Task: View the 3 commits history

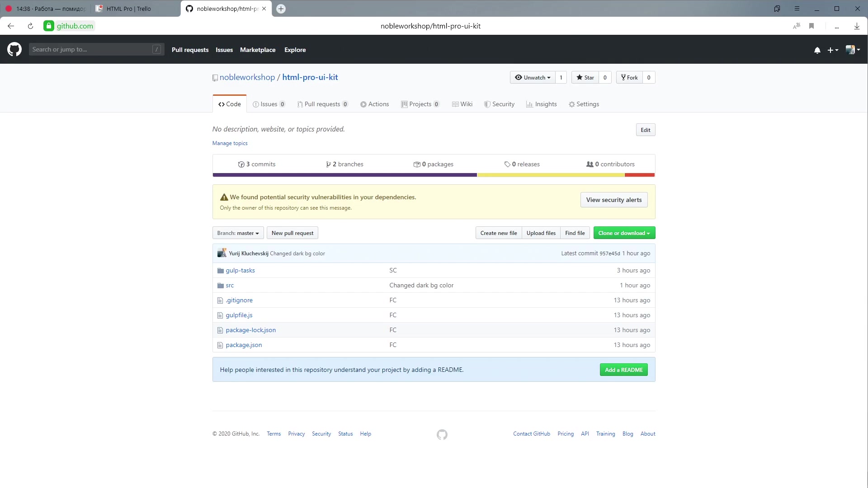Action: coord(257,164)
